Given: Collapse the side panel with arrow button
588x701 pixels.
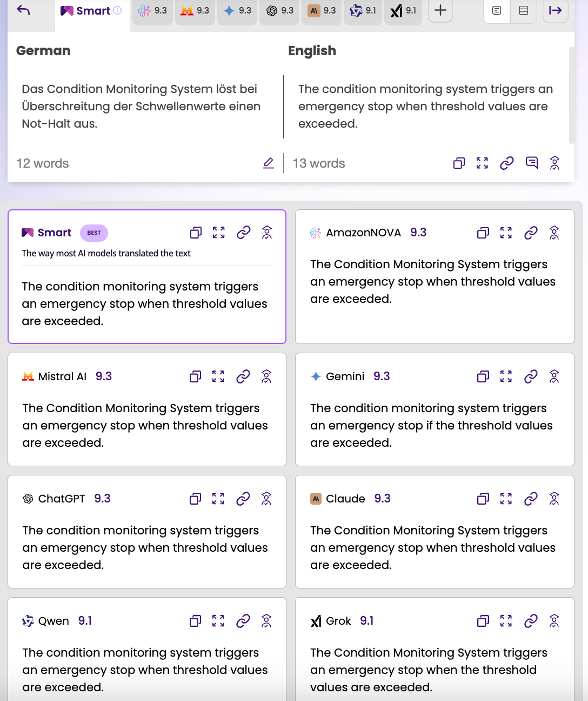Looking at the screenshot, I should [x=555, y=11].
